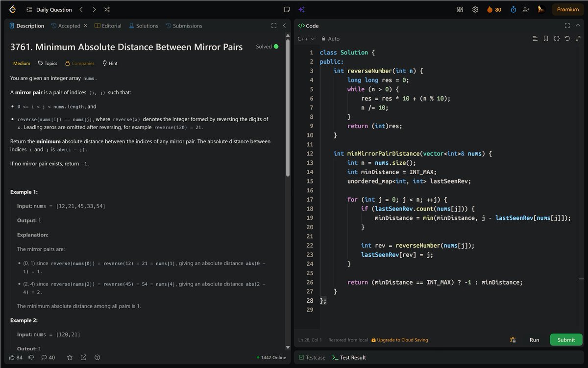Image resolution: width=588 pixels, height=368 pixels.
Task: Reset code using the revert arrow icon
Action: click(567, 38)
